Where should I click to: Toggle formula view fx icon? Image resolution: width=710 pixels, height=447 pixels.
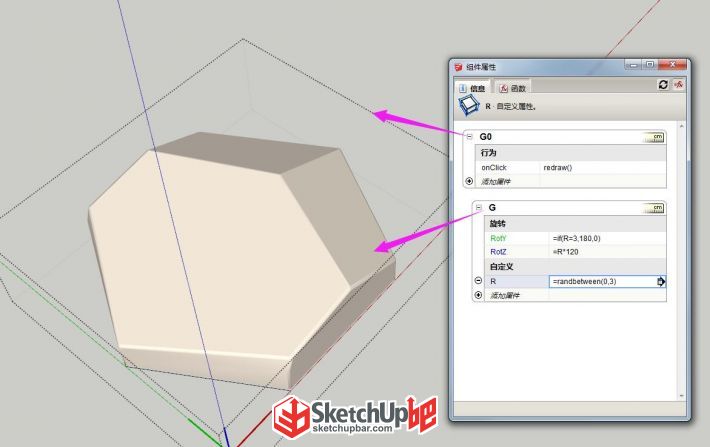tap(678, 85)
